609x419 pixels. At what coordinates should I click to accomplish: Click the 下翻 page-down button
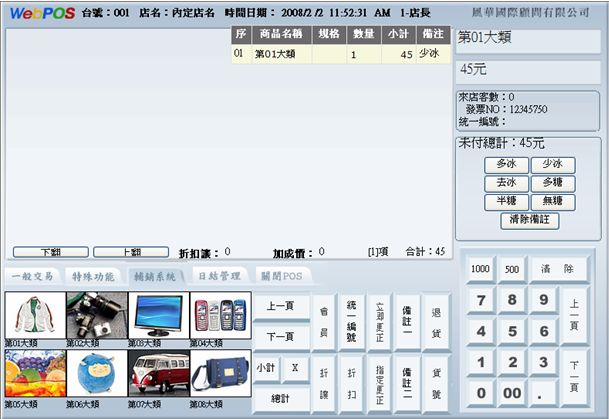coord(51,252)
